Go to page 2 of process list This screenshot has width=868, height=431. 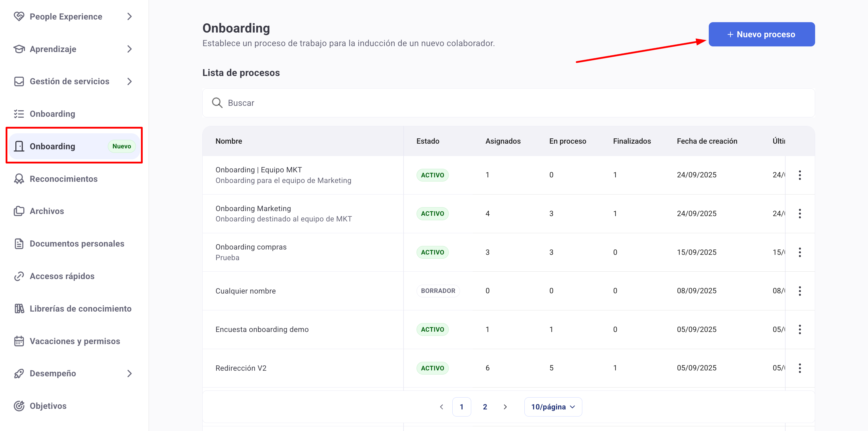485,407
